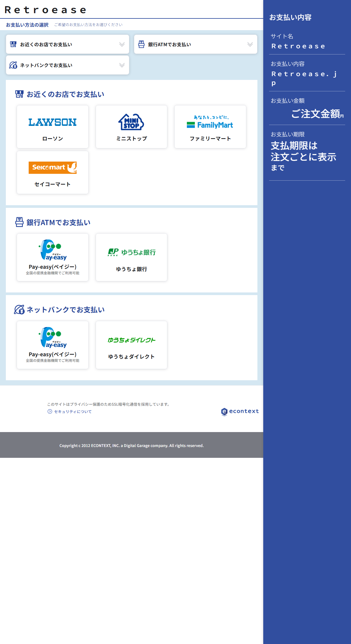Image resolution: width=351 pixels, height=644 pixels.
Task: Click the ATM icon in the top bank ATM selector
Action: coord(141,44)
